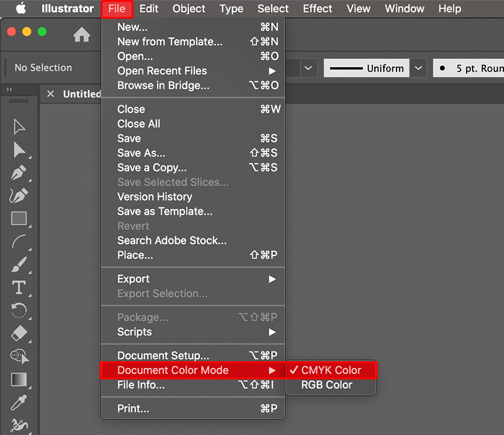Open the Edit menu
This screenshot has height=435, width=504.
coord(149,8)
